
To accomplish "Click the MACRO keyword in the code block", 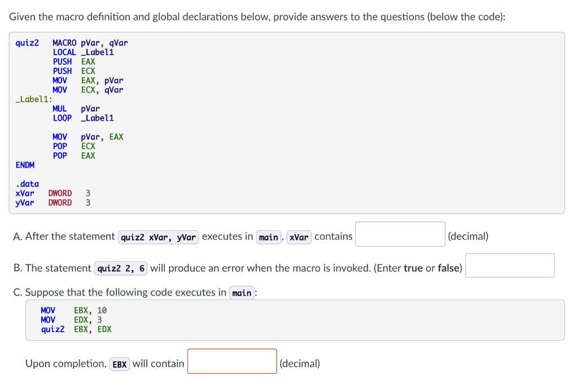I will point(64,42).
